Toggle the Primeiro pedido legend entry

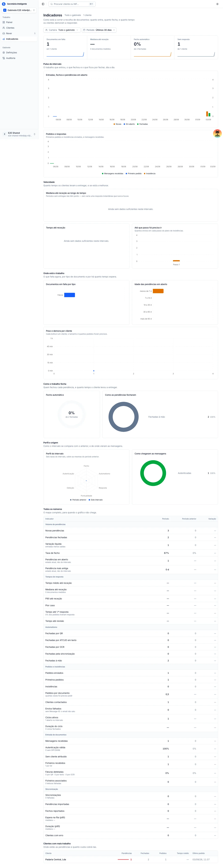point(134,174)
